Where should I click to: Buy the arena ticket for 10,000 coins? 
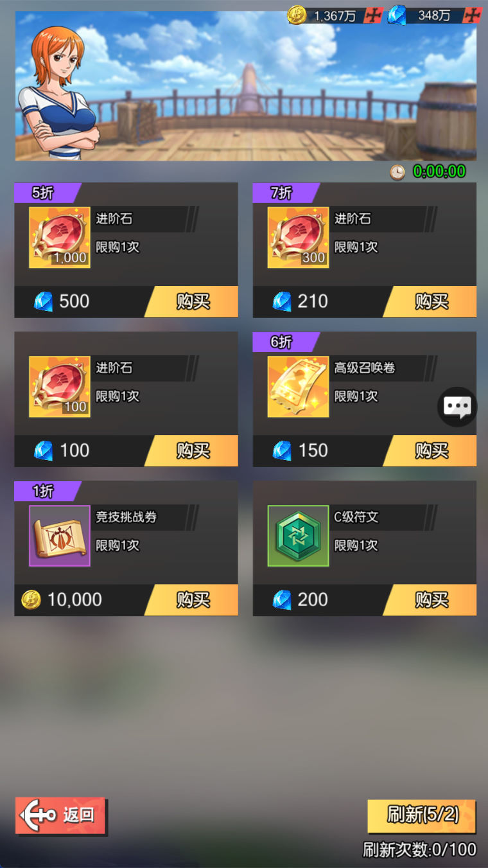coord(191,599)
